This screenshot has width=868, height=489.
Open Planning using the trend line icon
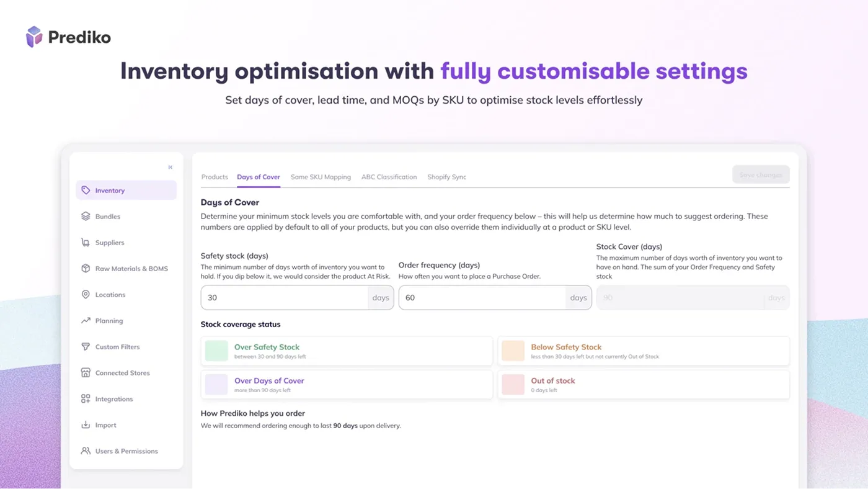coord(86,321)
